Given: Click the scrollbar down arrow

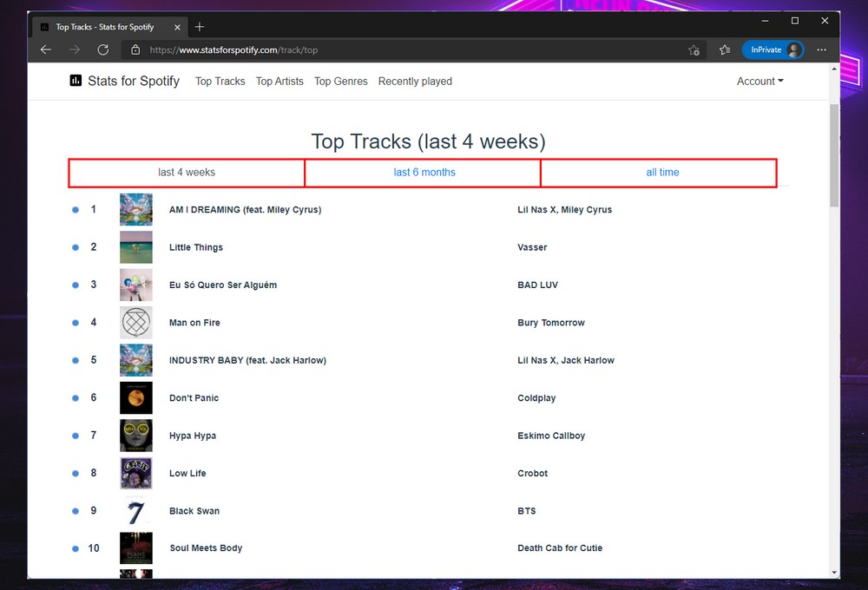Looking at the screenshot, I should click(834, 573).
